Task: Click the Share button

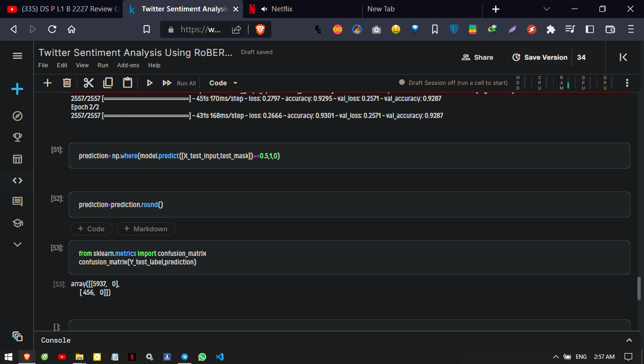Action: point(477,57)
